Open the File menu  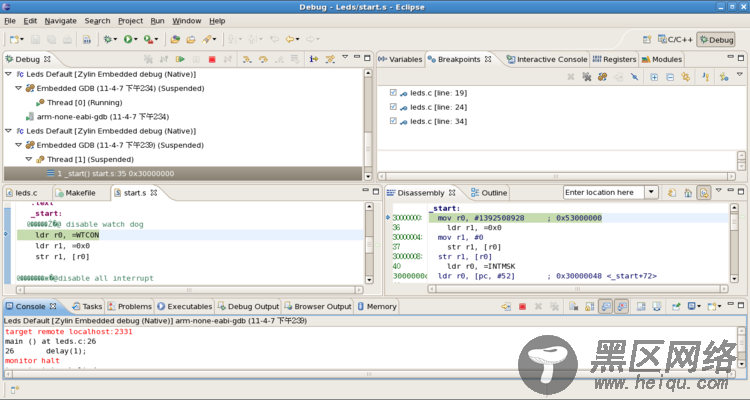coord(10,21)
